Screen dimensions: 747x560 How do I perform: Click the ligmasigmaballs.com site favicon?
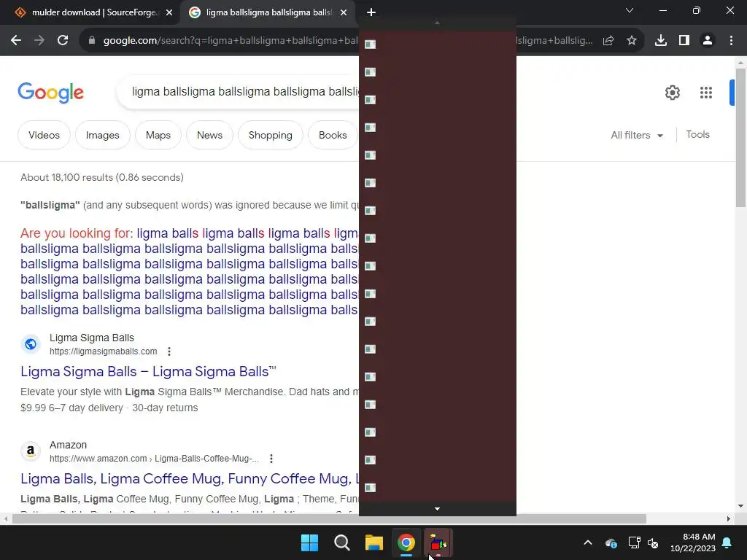[x=31, y=344]
